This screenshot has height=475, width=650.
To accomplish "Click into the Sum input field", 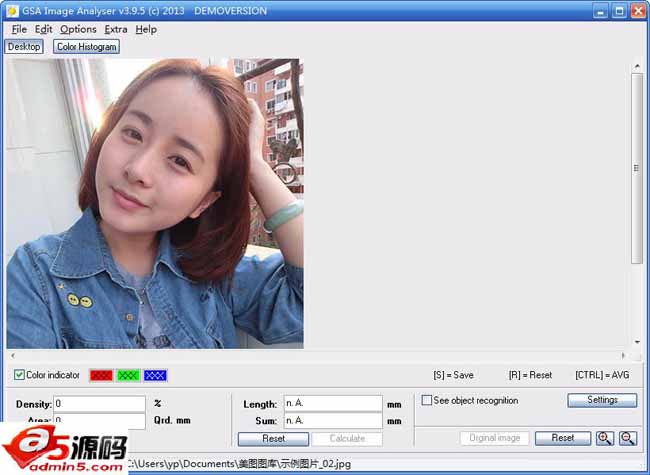I will pyautogui.click(x=333, y=420).
